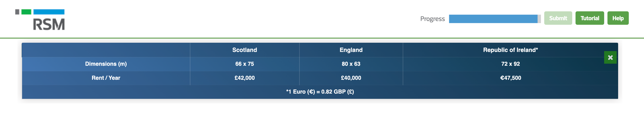Image resolution: width=644 pixels, height=134 pixels.
Task: Select the Scotland column header
Action: click(x=245, y=50)
